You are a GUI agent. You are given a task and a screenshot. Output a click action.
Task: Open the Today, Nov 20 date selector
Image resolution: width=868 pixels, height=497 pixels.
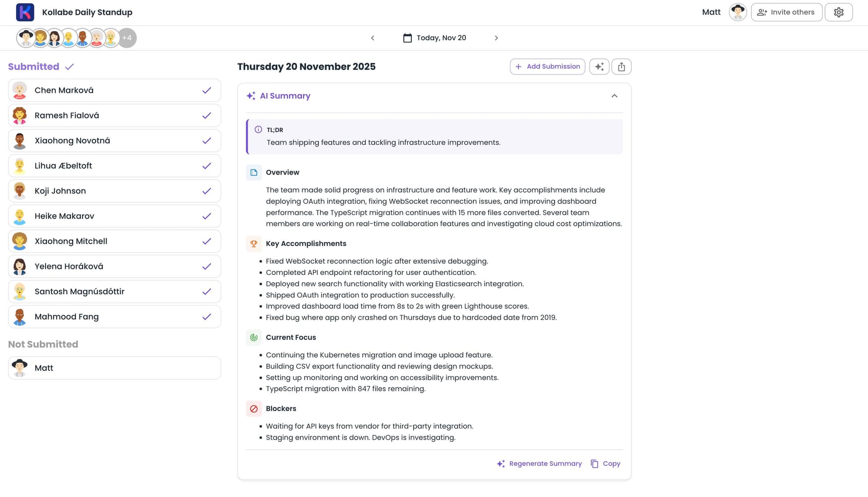(441, 38)
